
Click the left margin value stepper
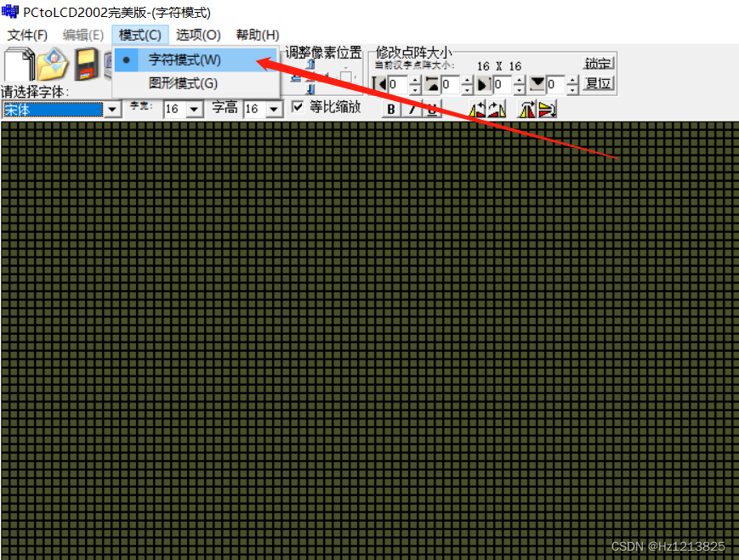415,85
